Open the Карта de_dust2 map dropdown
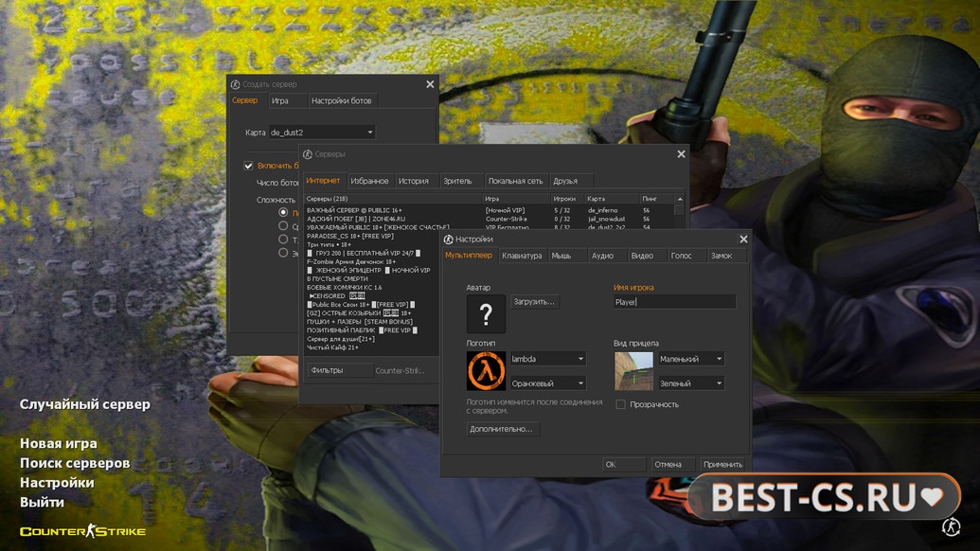Viewport: 980px width, 551px height. [x=322, y=133]
